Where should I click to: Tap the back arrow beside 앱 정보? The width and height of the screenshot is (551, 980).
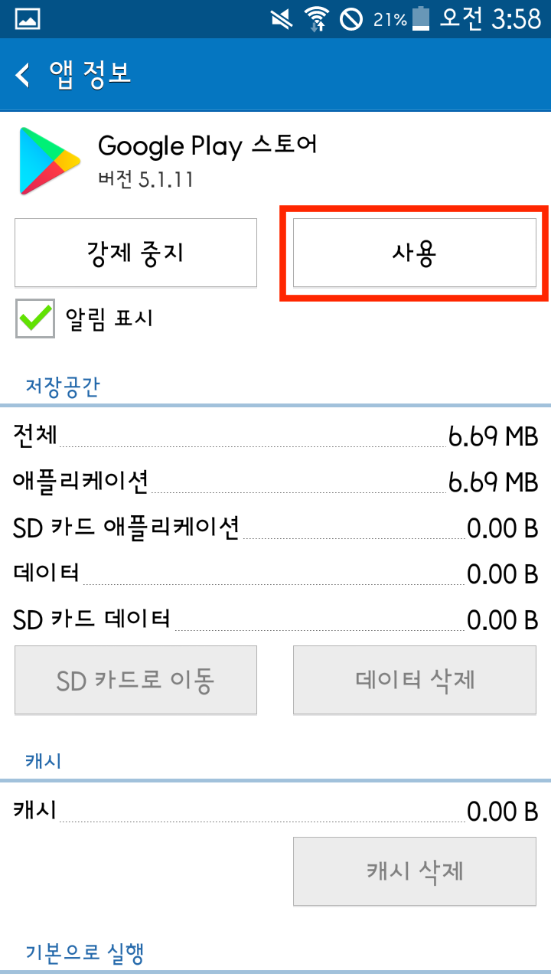[x=23, y=74]
